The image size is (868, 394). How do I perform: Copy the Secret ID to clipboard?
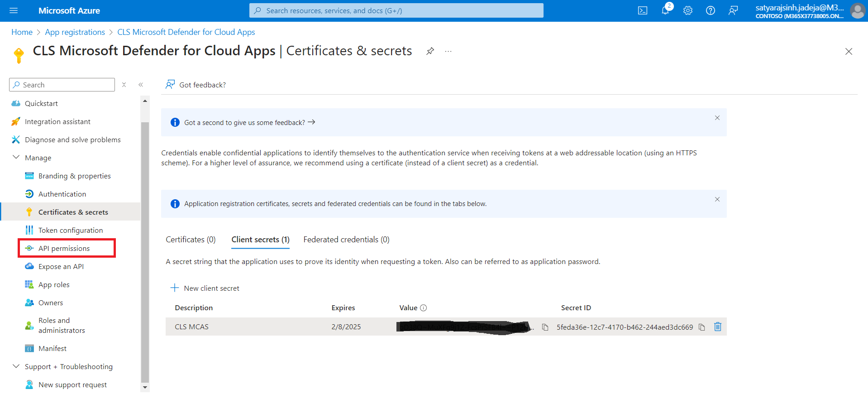[x=701, y=327]
